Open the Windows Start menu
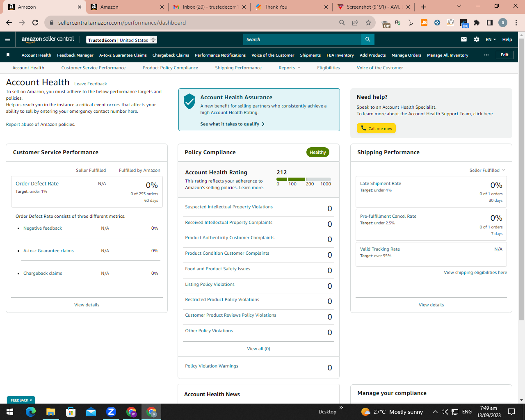 10,412
